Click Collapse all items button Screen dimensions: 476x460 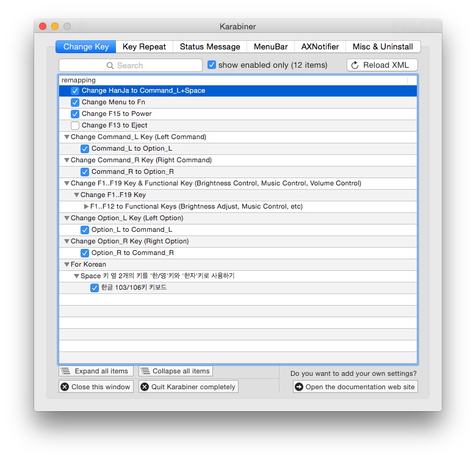pos(176,371)
